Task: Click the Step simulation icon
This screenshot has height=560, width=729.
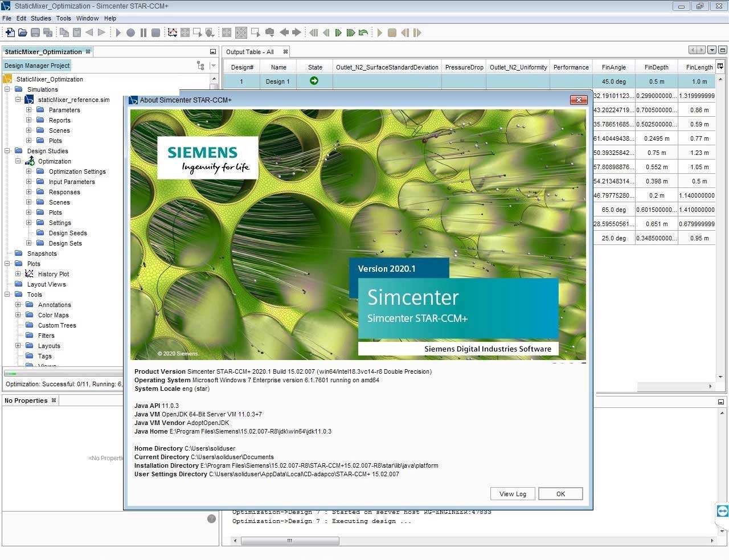Action: tap(130, 32)
